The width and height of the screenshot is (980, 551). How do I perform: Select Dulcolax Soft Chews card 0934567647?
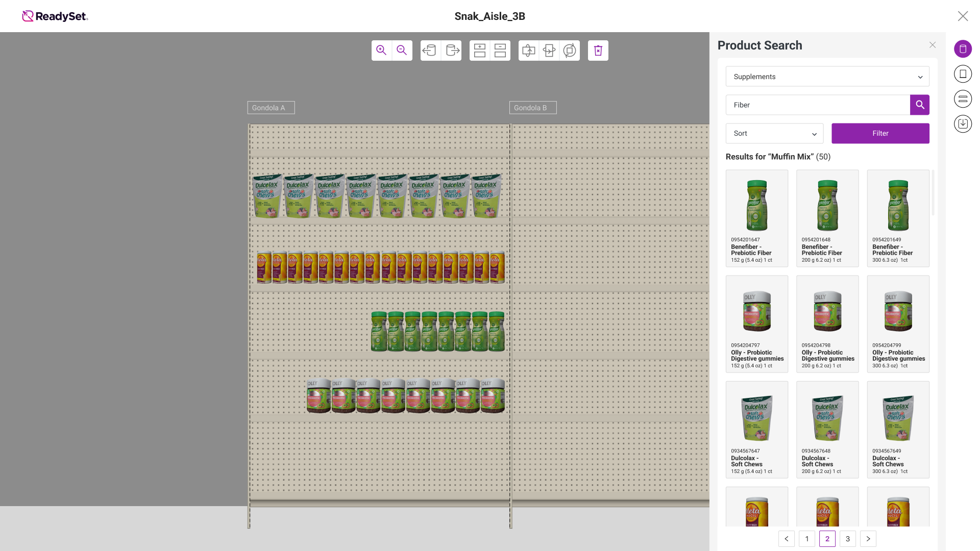coord(757,430)
